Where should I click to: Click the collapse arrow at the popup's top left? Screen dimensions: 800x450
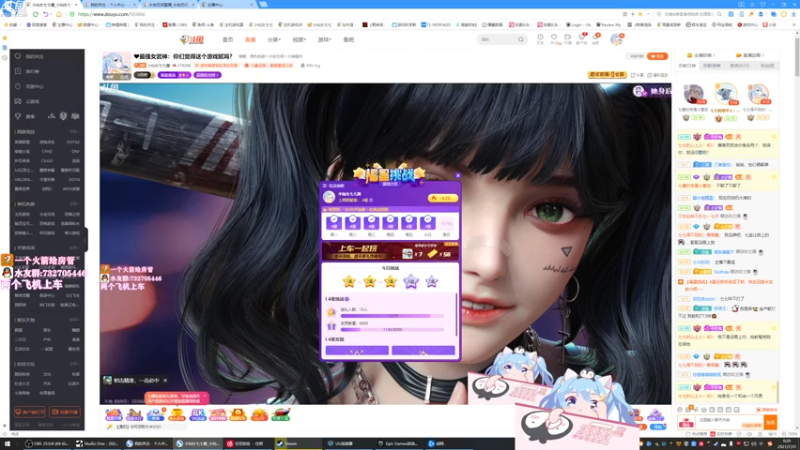pos(324,186)
